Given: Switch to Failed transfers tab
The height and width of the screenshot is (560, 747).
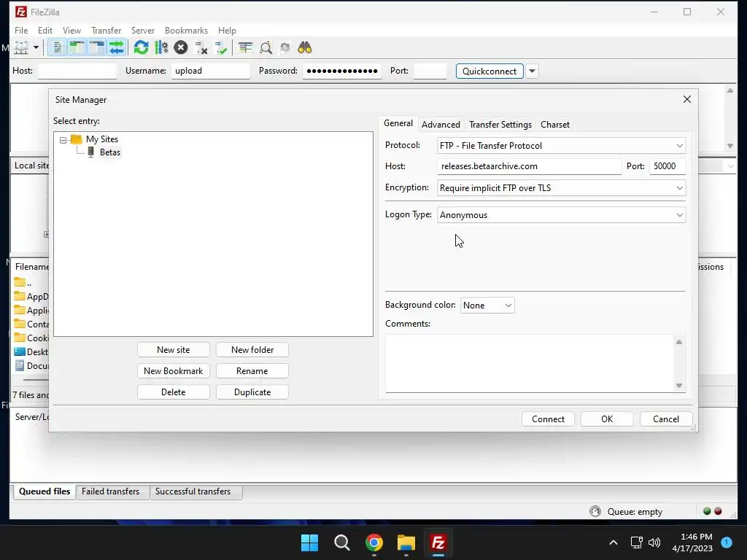Looking at the screenshot, I should [111, 491].
